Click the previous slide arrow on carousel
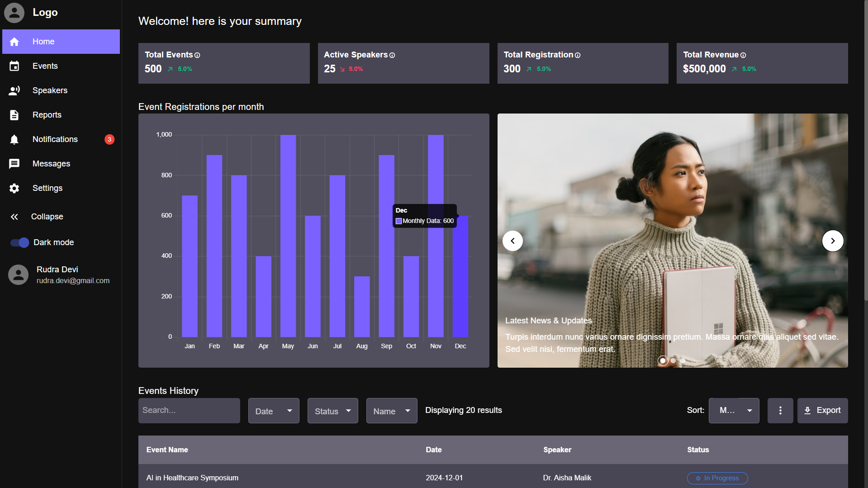Viewport: 868px width, 488px height. 512,241
